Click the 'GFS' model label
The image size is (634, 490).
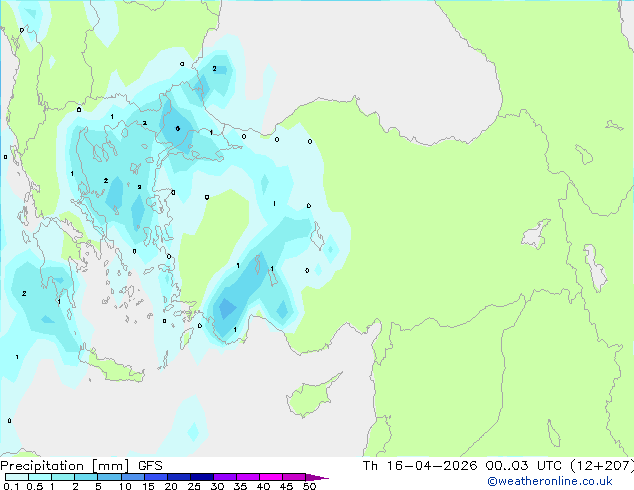tap(150, 466)
